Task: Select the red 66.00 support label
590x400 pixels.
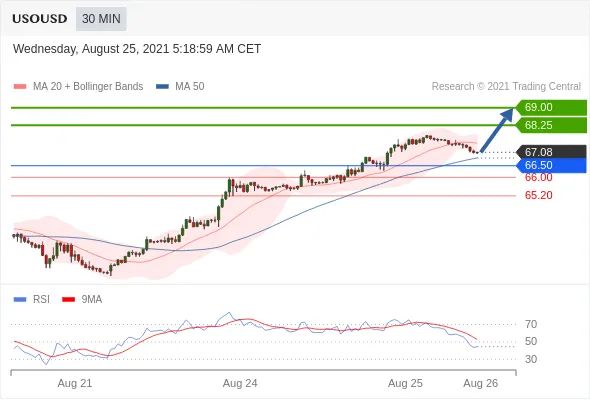Action: [538, 177]
